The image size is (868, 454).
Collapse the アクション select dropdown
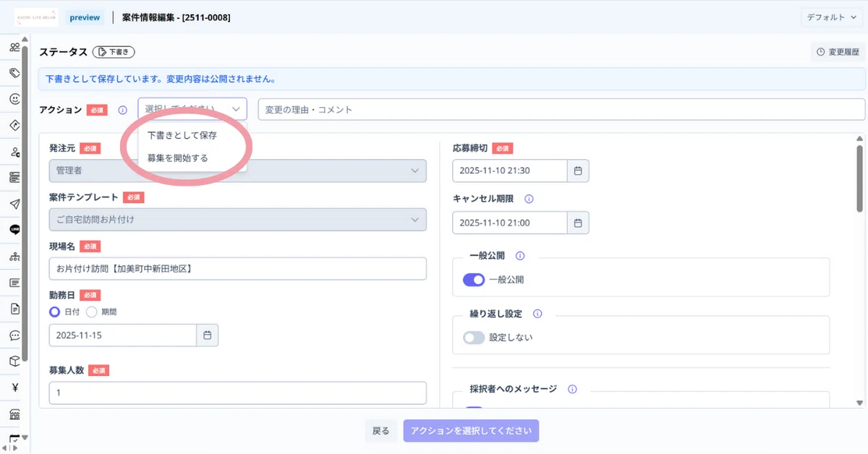[192, 109]
